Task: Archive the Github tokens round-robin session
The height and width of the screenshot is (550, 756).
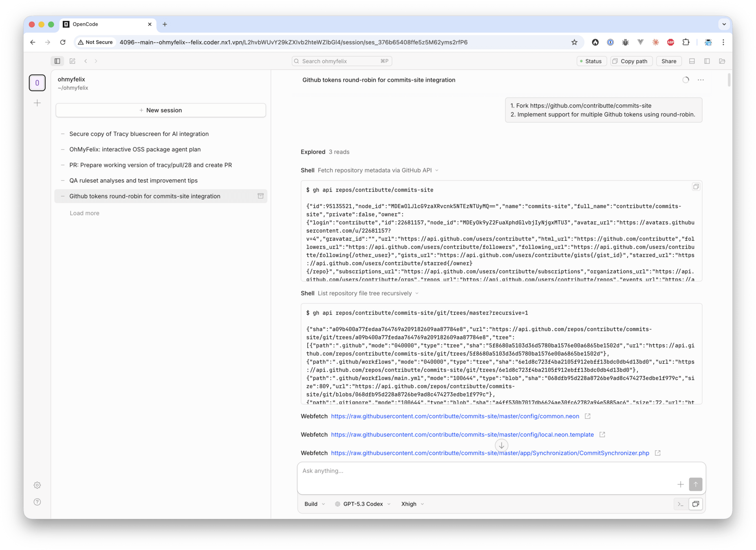Action: pyautogui.click(x=260, y=196)
